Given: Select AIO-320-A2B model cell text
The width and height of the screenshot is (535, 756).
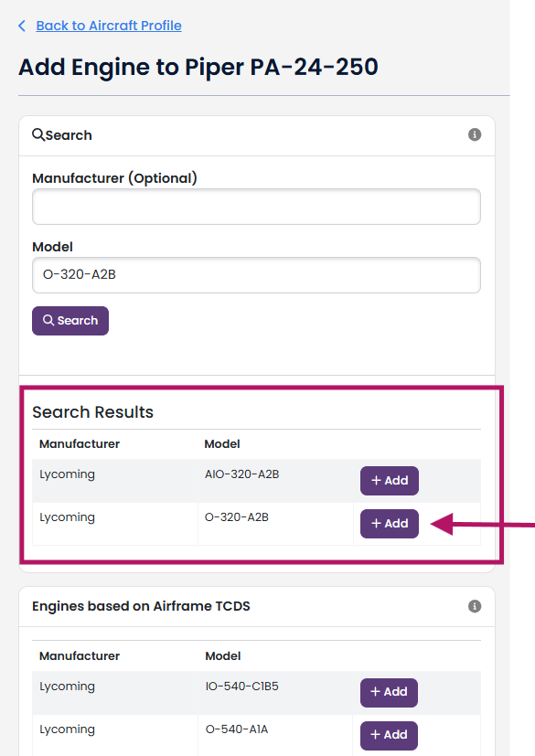Looking at the screenshot, I should (x=241, y=474).
